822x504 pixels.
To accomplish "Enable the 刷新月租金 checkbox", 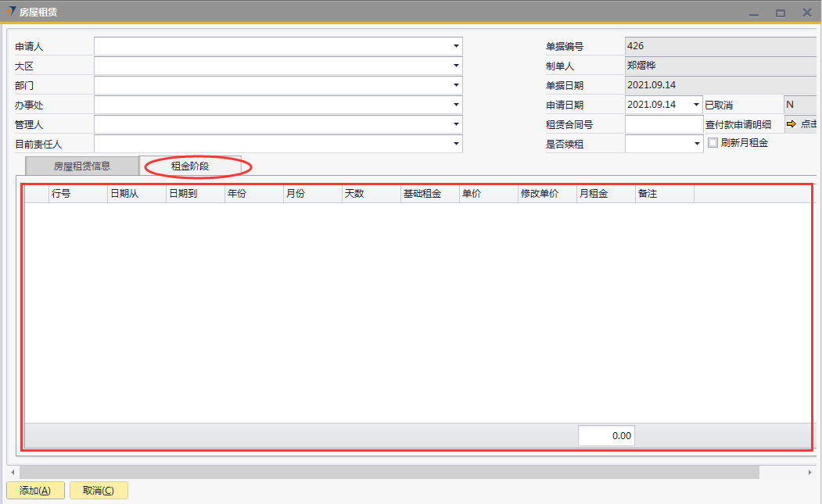I will click(x=713, y=143).
